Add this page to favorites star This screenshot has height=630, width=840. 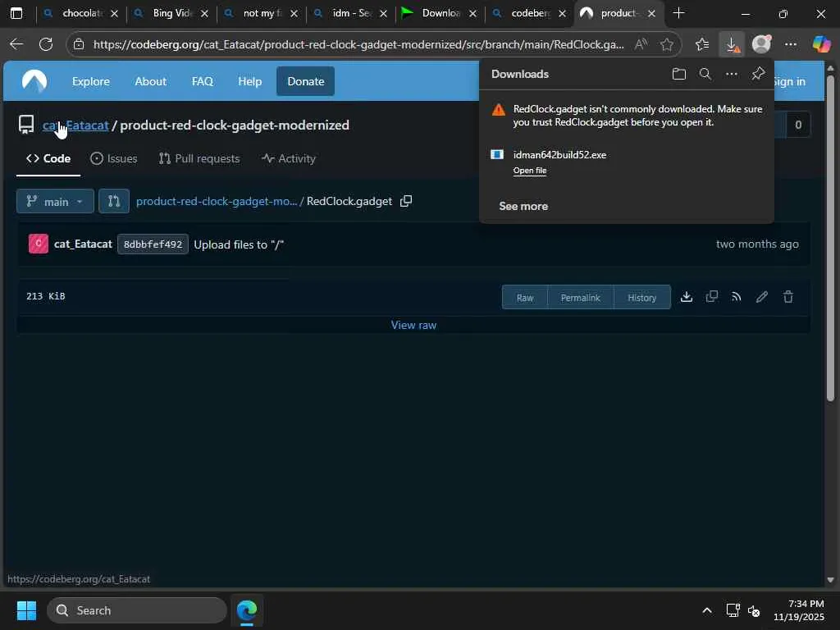666,44
